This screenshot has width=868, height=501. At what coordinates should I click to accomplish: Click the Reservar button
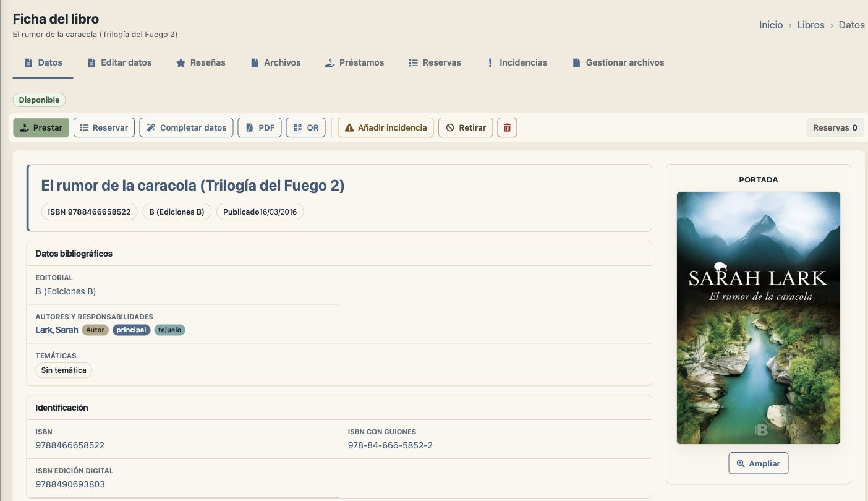tap(104, 127)
